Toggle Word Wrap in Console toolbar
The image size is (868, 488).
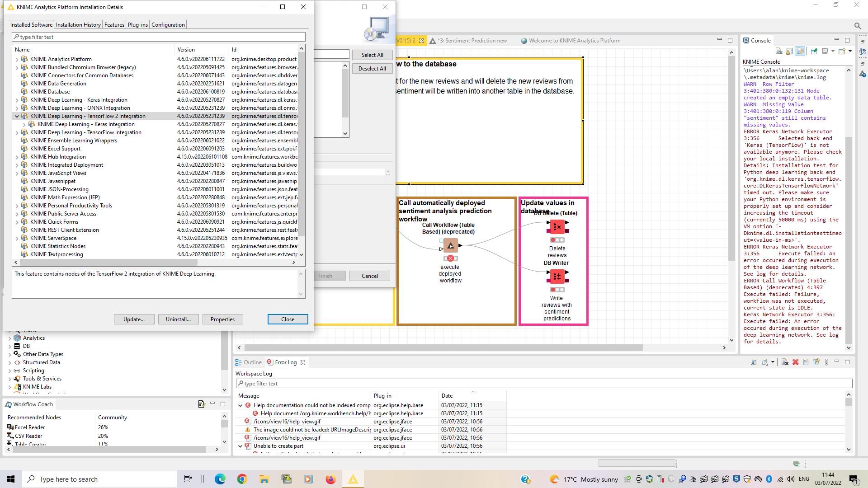[x=800, y=51]
